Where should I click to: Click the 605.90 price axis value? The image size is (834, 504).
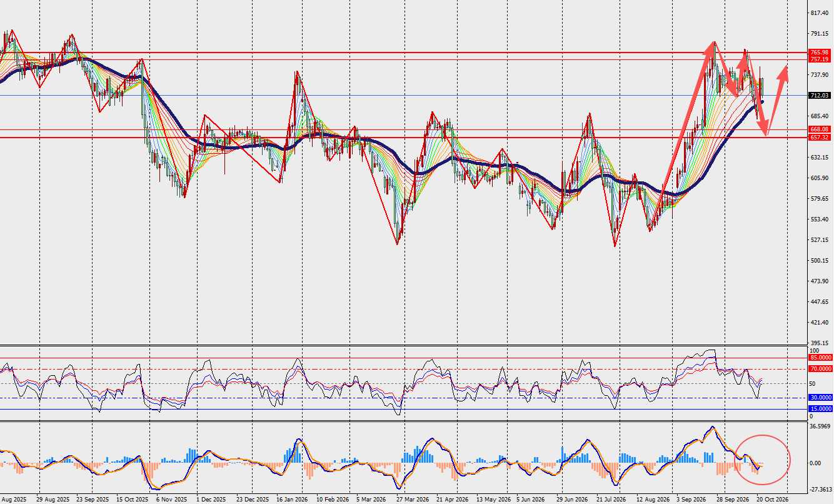point(819,178)
